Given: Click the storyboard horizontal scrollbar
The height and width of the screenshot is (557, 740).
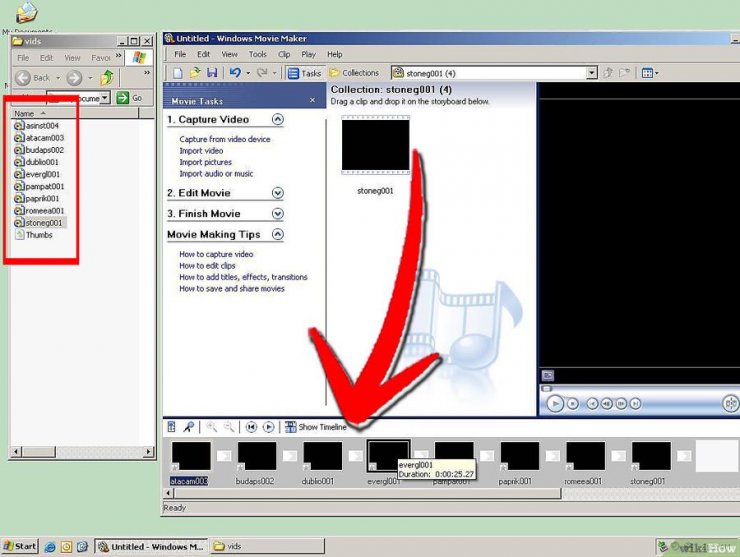Looking at the screenshot, I should coord(368,493).
